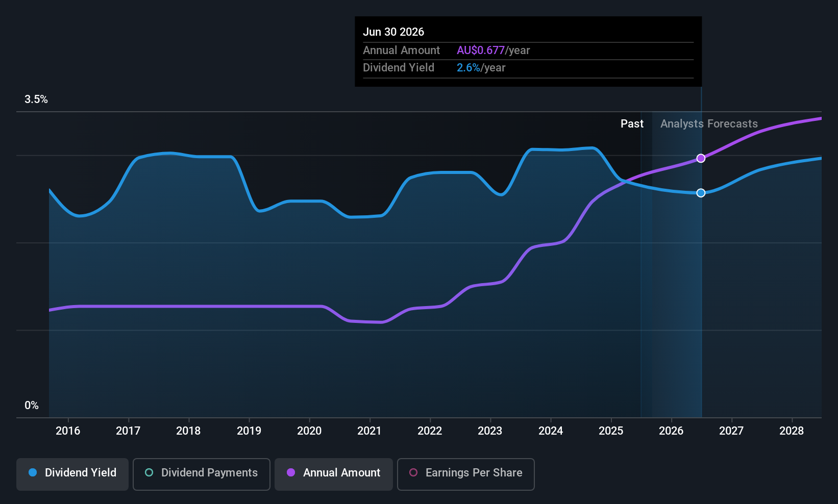Click the 0% y-axis label
The image size is (838, 504).
[x=32, y=406]
